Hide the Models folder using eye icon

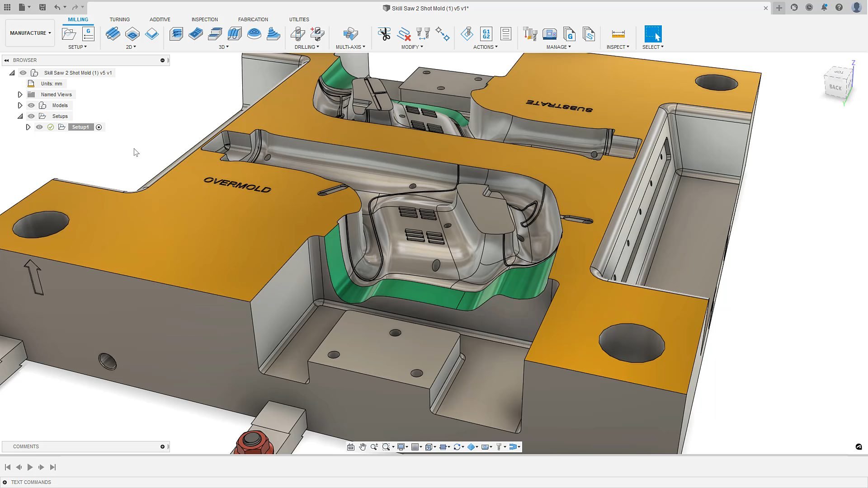coord(31,105)
